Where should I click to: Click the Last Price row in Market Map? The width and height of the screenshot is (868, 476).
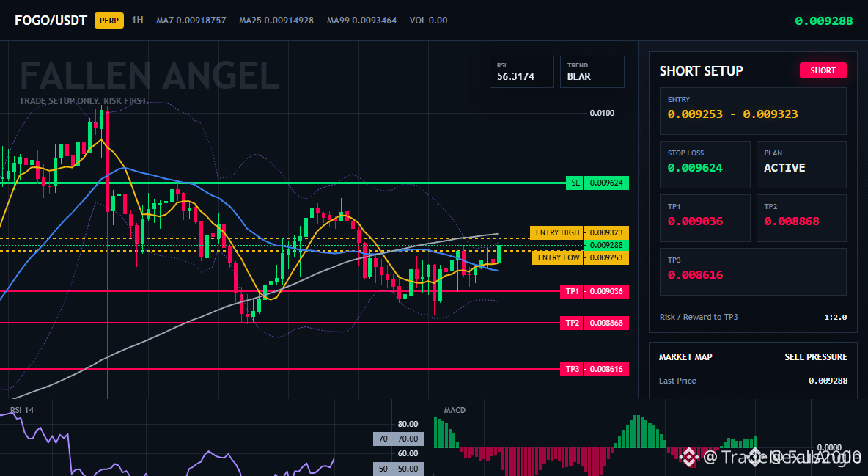click(753, 381)
